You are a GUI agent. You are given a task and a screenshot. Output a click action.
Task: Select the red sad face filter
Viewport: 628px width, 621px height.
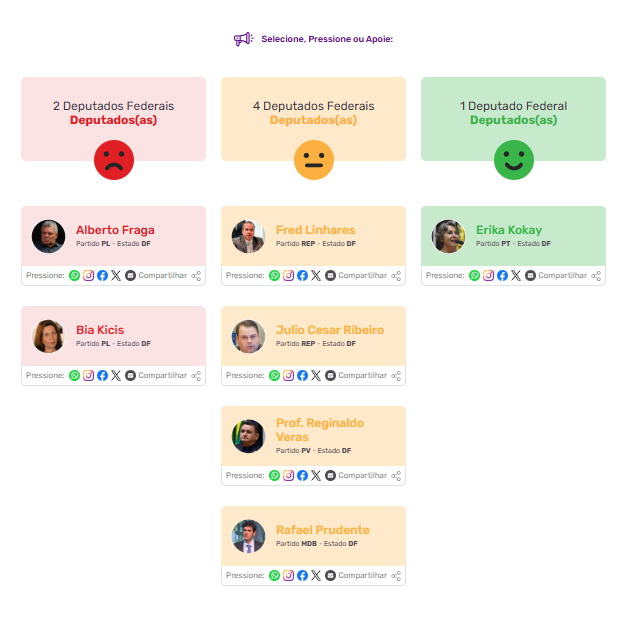114,160
